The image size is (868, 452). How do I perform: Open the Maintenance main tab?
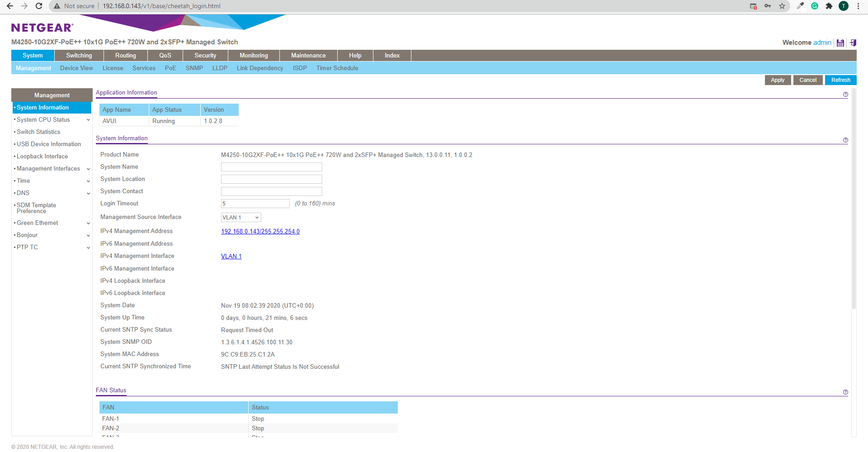(x=308, y=55)
